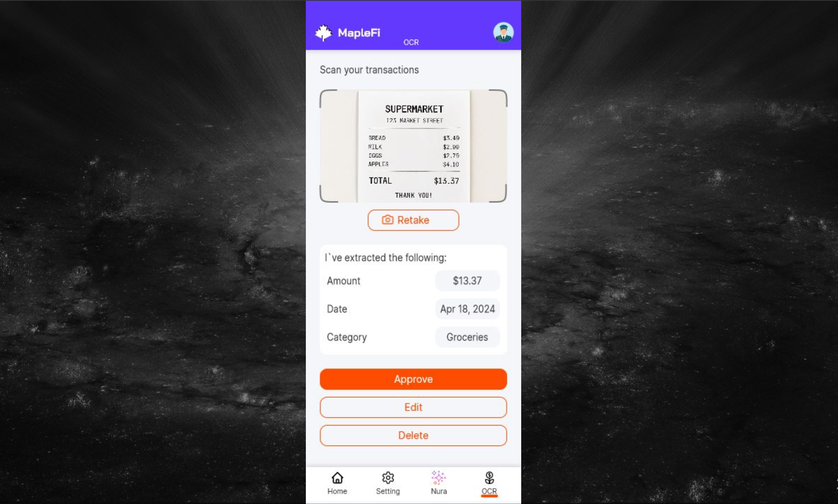The width and height of the screenshot is (838, 504).
Task: Click the Apr 18, 2024 date field
Action: tap(467, 309)
